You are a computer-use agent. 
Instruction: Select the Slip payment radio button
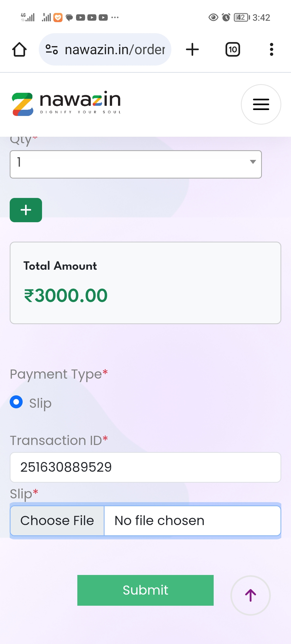click(16, 402)
